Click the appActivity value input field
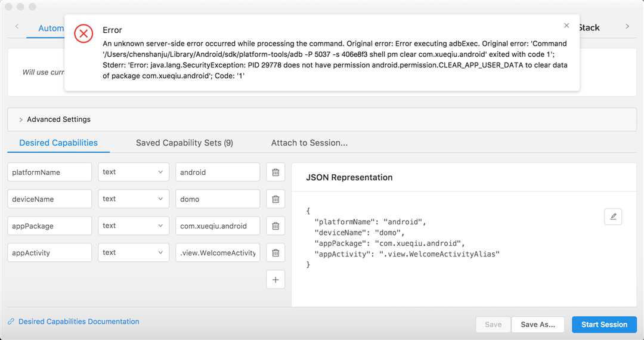The height and width of the screenshot is (340, 644). [218, 253]
